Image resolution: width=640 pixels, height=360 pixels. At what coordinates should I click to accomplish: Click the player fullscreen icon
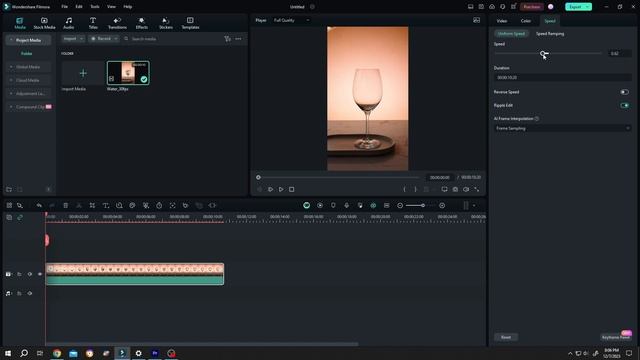476,189
